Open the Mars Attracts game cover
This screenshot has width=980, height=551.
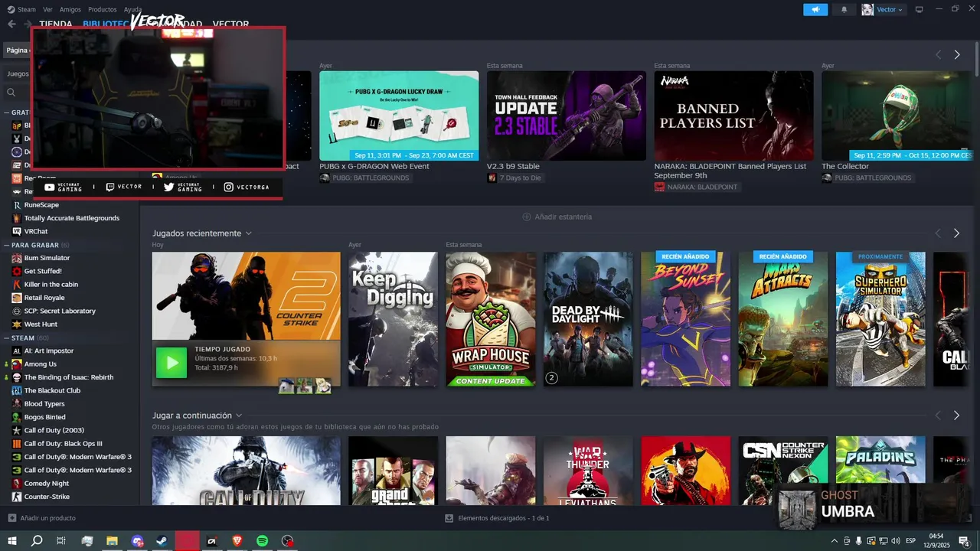point(782,319)
